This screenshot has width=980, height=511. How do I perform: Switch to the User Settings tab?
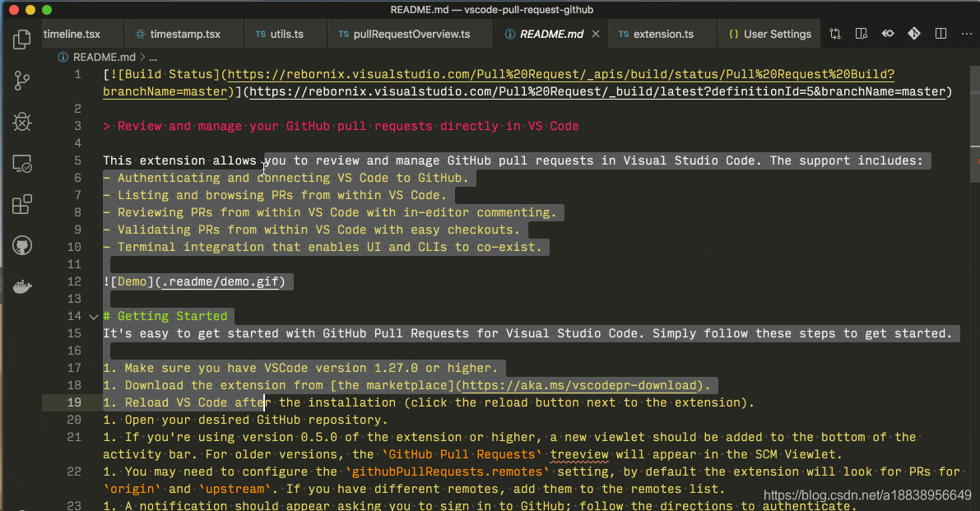(770, 35)
